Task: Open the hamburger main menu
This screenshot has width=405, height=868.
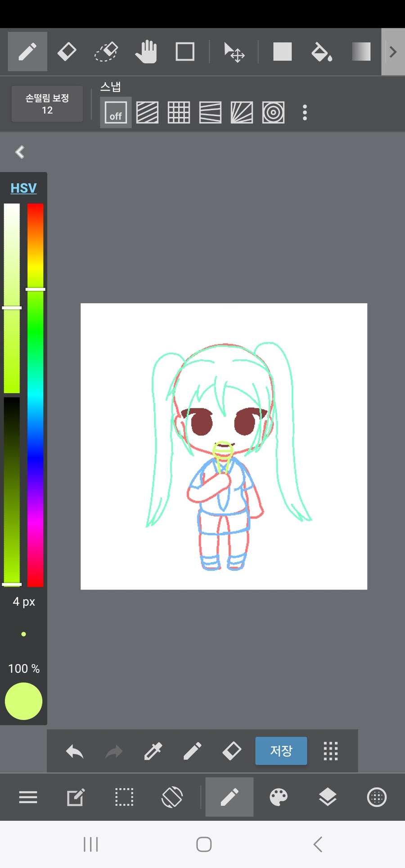Action: (x=28, y=797)
